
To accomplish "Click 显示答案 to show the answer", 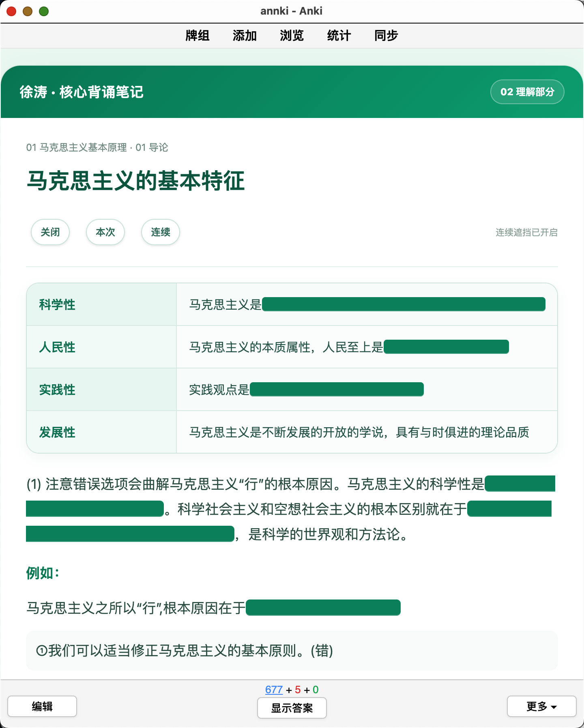I will (x=292, y=708).
